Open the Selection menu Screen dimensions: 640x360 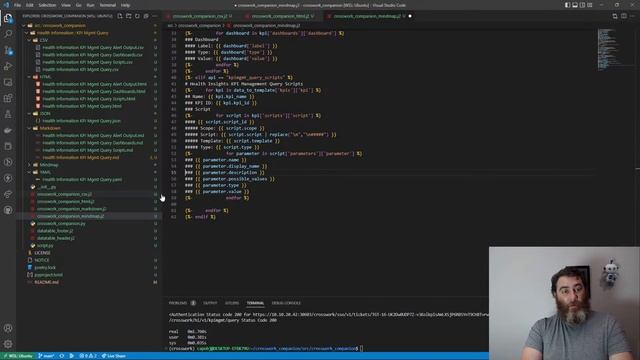tap(47, 5)
